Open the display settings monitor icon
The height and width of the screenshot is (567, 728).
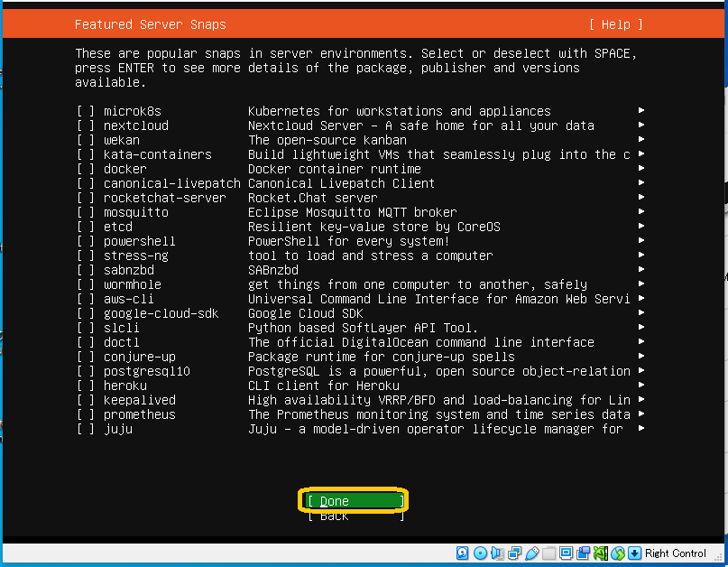pyautogui.click(x=567, y=553)
